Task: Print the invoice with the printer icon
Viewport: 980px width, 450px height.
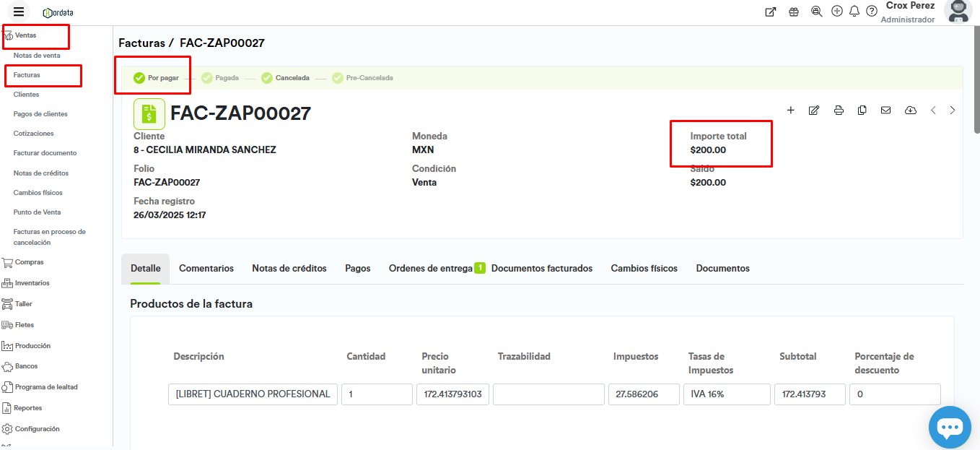Action: tap(839, 111)
